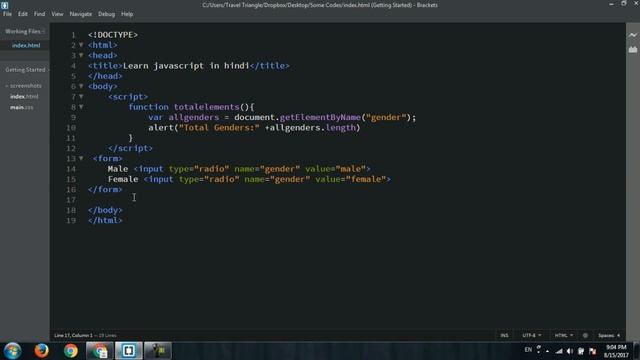640x360 pixels.
Task: Click line number 17 in gutter
Action: click(71, 200)
